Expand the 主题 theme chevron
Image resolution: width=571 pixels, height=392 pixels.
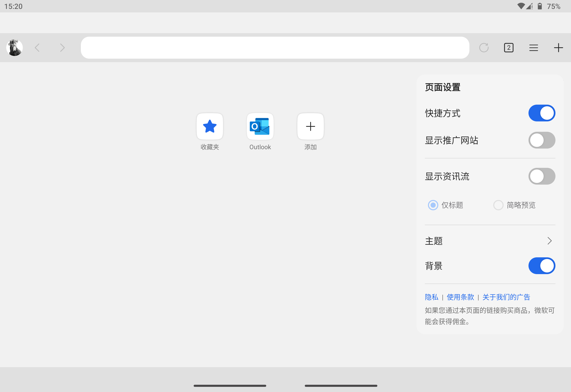[549, 241]
